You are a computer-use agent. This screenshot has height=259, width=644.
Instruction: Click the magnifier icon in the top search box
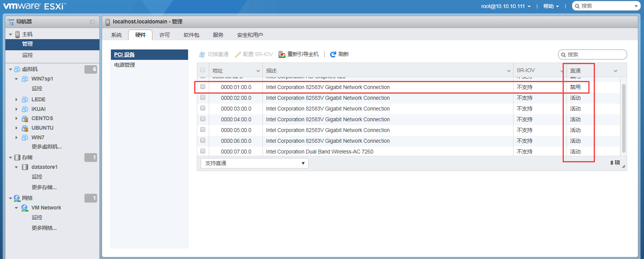(577, 6)
